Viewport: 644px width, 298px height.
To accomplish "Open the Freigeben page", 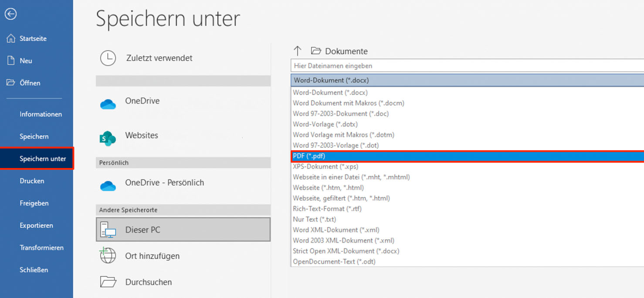I will 34,203.
